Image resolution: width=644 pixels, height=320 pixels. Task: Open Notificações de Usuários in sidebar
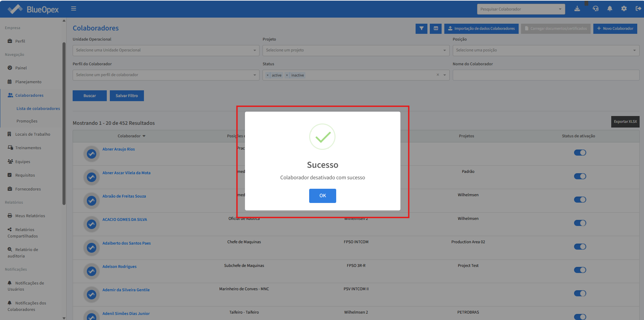pyautogui.click(x=26, y=286)
